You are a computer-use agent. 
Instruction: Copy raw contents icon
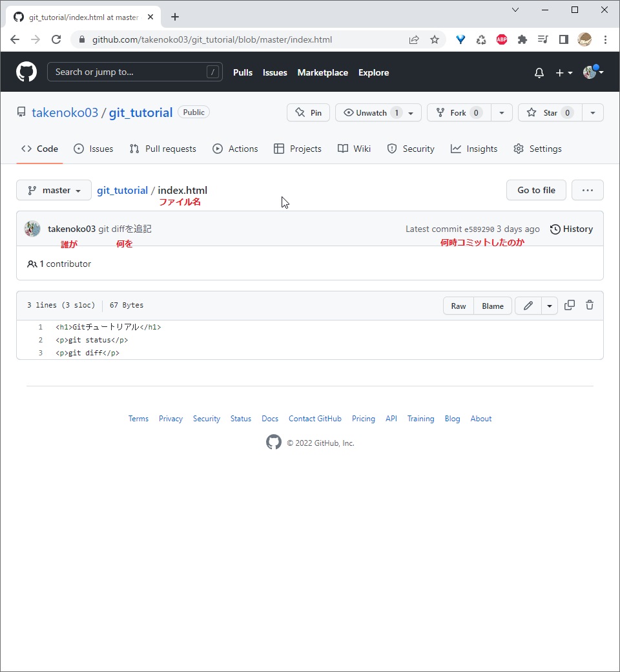click(x=570, y=305)
